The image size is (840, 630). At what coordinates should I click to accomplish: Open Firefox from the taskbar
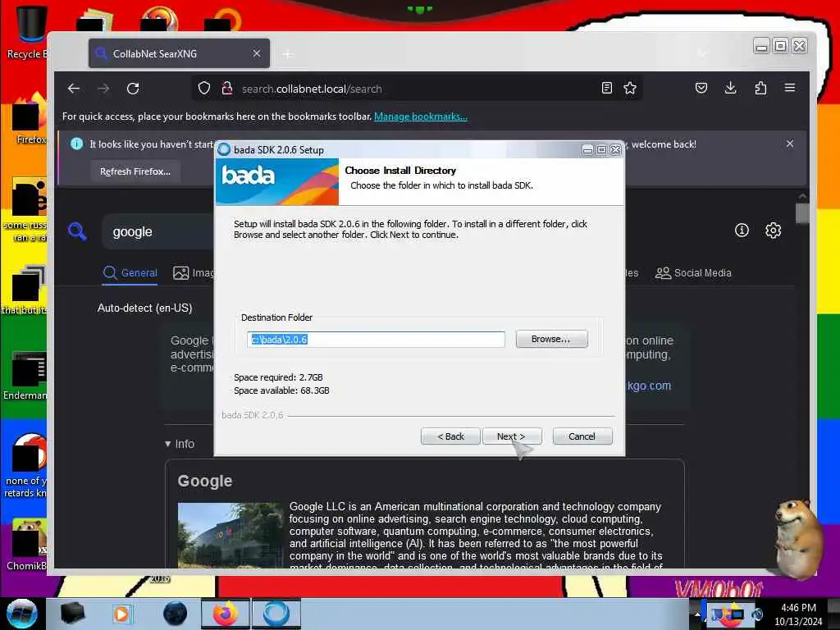point(225,614)
